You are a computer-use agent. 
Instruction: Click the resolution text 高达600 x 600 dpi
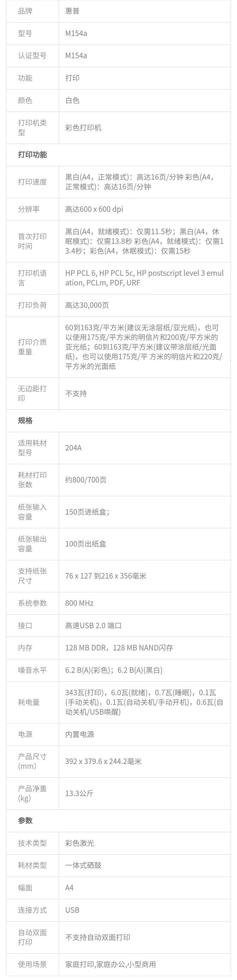click(x=94, y=209)
